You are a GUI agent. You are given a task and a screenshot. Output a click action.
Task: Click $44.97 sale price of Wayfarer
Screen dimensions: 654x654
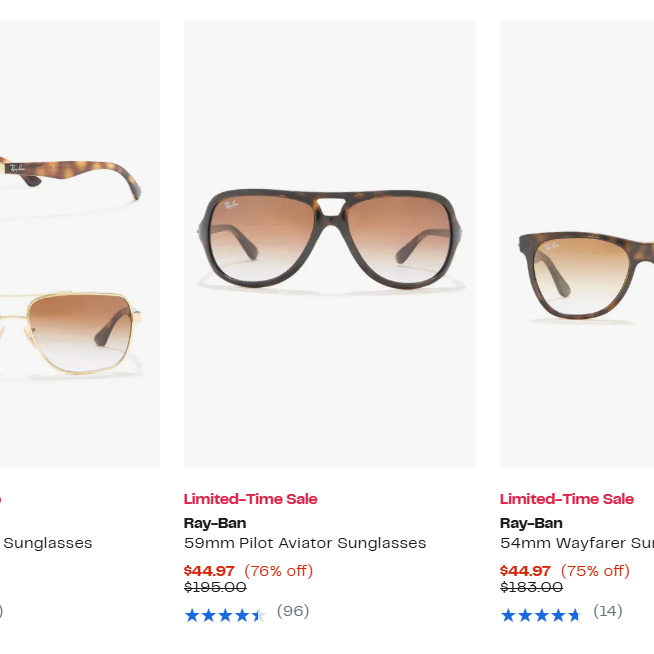[525, 571]
